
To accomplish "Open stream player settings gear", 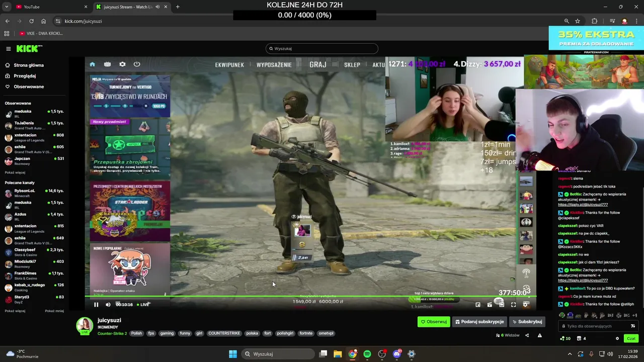I will coord(526,305).
